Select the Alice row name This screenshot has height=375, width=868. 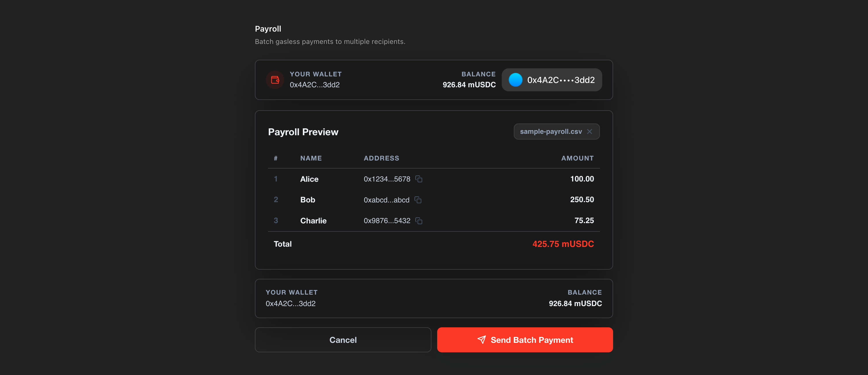pyautogui.click(x=309, y=179)
